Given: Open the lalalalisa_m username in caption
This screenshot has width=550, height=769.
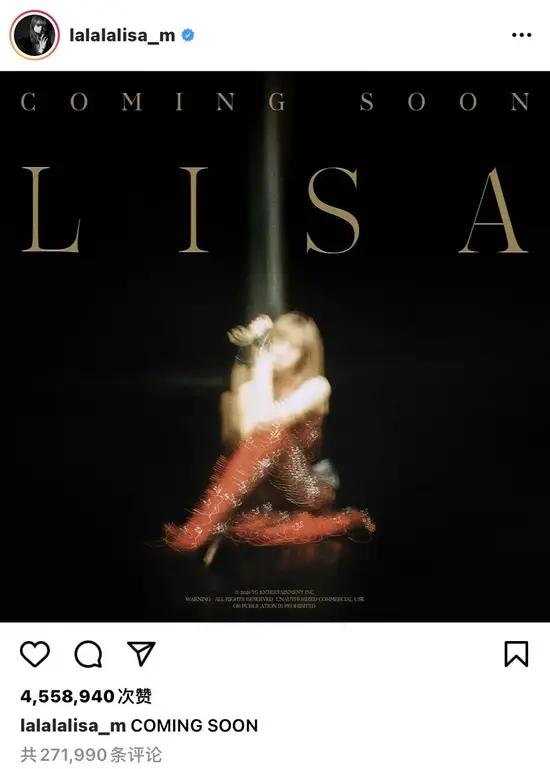Looking at the screenshot, I should click(x=73, y=726).
